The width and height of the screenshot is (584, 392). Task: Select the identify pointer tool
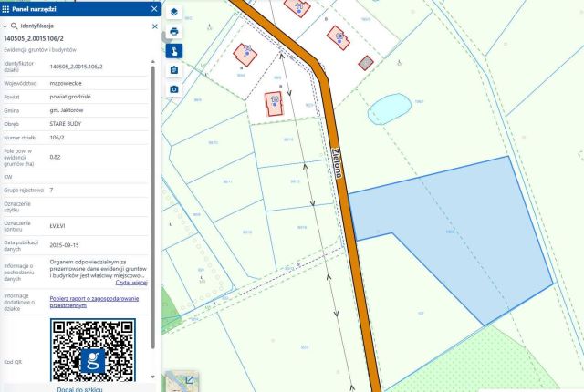pos(174,51)
